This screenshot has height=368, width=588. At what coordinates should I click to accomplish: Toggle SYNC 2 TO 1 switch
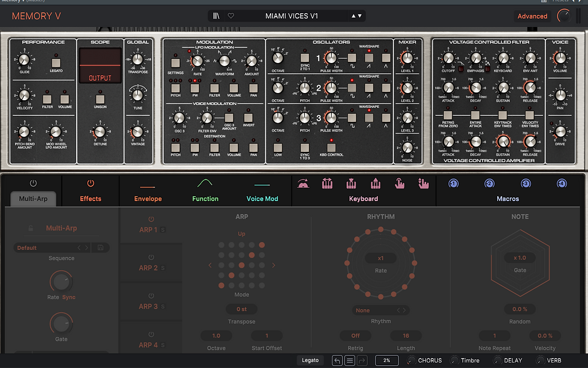[305, 58]
